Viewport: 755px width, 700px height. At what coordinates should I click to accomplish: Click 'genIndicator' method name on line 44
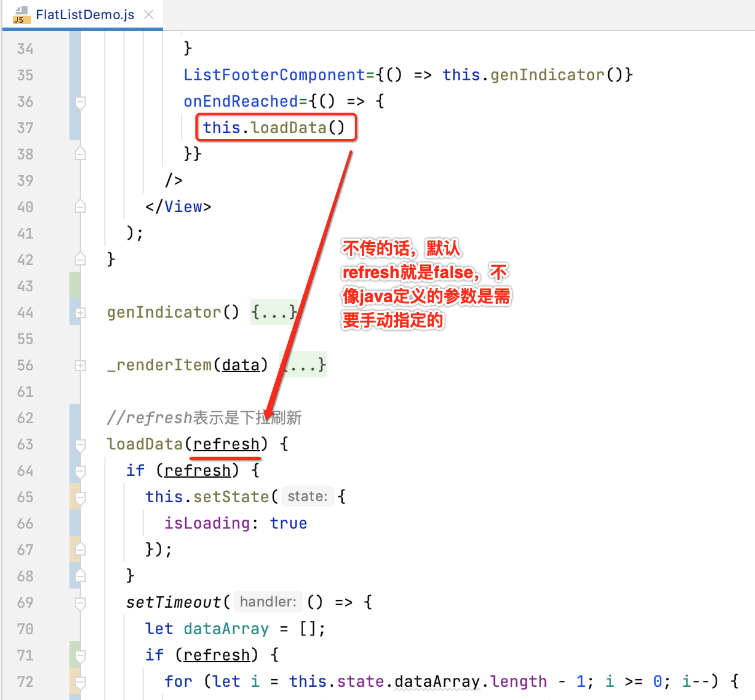coord(164,312)
